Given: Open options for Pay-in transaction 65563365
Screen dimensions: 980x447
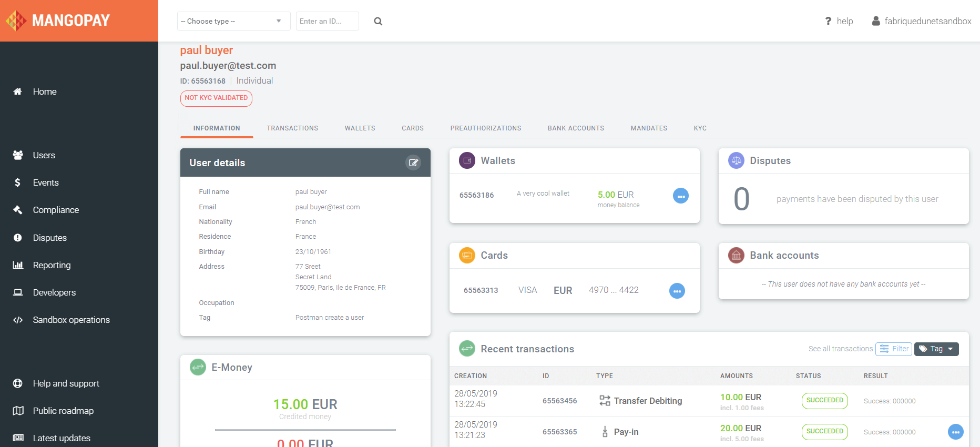Looking at the screenshot, I should [x=955, y=432].
